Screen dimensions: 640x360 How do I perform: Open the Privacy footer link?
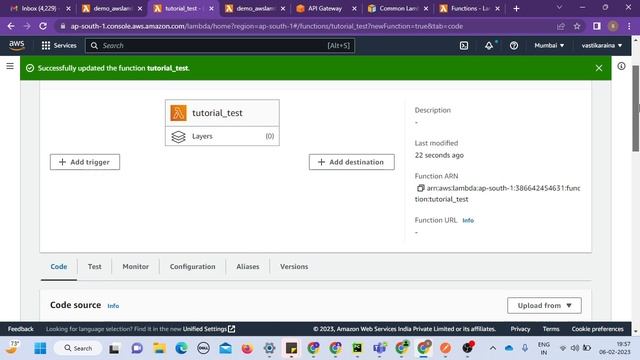(x=520, y=329)
